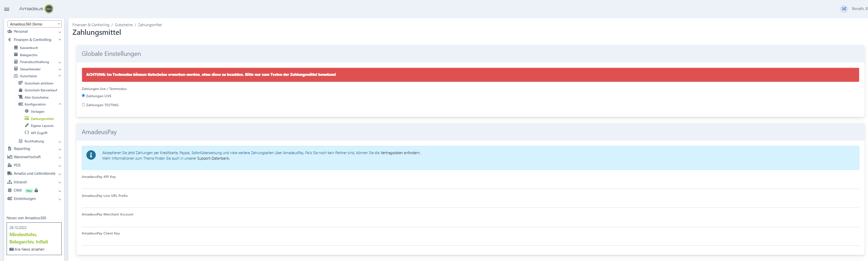The image size is (868, 261).
Task: Collapse the Finanzen & Controlling section
Action: 60,40
